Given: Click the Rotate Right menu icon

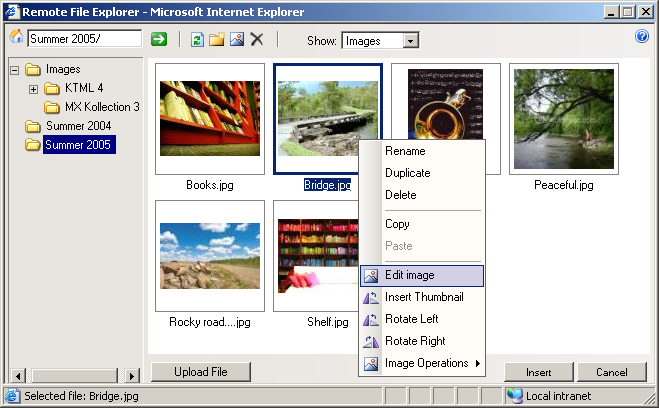Looking at the screenshot, I should click(x=371, y=342).
